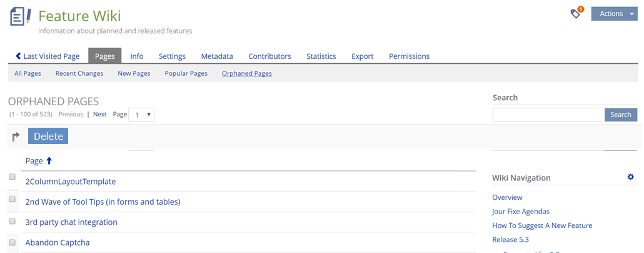Click the sort arrow next to Page column
The width and height of the screenshot is (644, 253).
(49, 161)
